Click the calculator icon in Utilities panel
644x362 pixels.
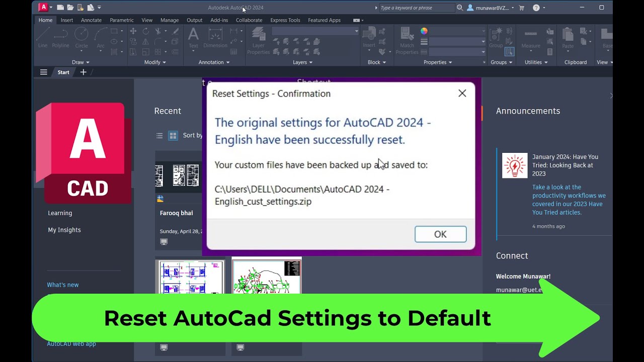click(550, 51)
